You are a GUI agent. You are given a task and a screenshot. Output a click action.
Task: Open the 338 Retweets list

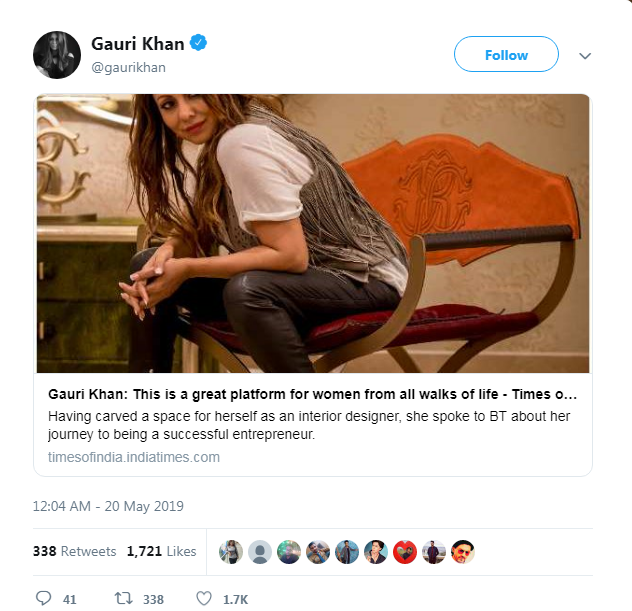(x=75, y=551)
